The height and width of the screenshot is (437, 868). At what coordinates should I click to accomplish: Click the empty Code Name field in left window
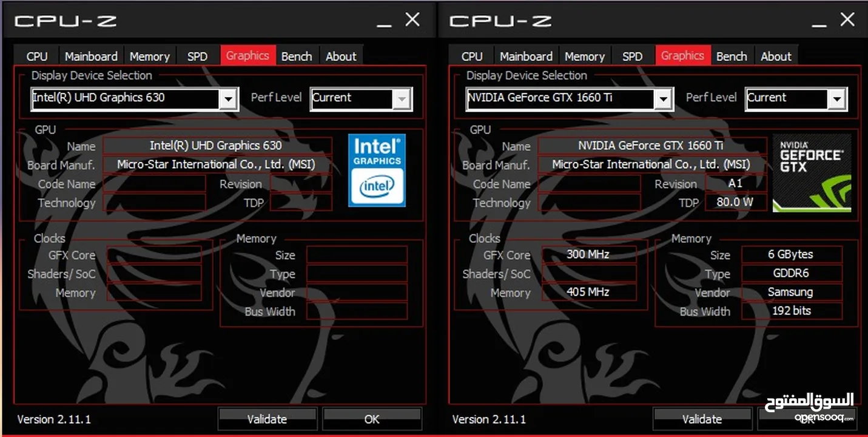(154, 183)
